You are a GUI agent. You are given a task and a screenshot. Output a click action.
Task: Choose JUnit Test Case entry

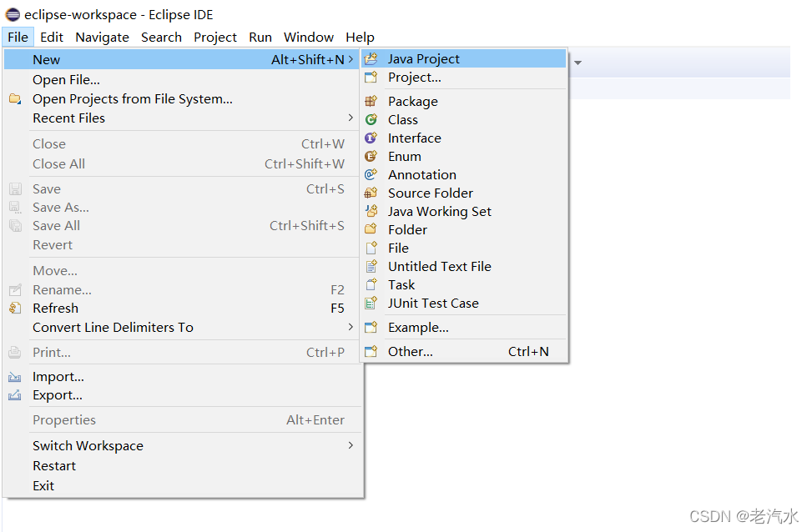click(x=465, y=304)
